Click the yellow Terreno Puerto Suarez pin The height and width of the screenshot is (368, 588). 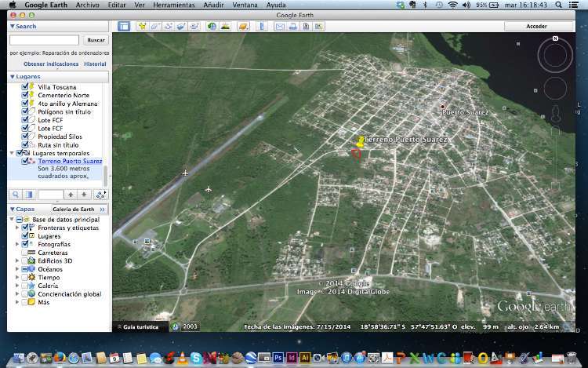pyautogui.click(x=360, y=142)
